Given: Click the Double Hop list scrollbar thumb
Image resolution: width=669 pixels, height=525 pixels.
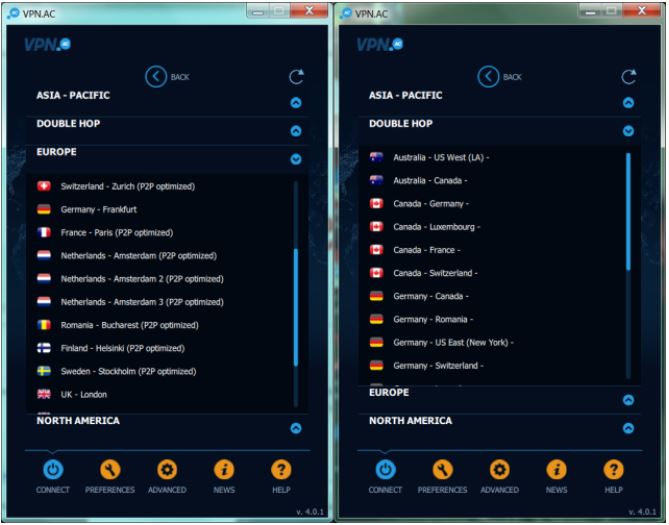Looking at the screenshot, I should click(x=628, y=211).
